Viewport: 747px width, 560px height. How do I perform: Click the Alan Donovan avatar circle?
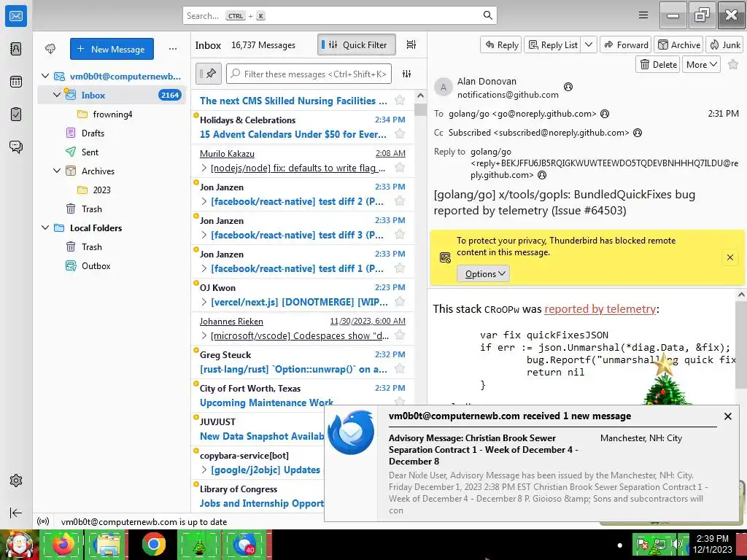click(x=443, y=87)
